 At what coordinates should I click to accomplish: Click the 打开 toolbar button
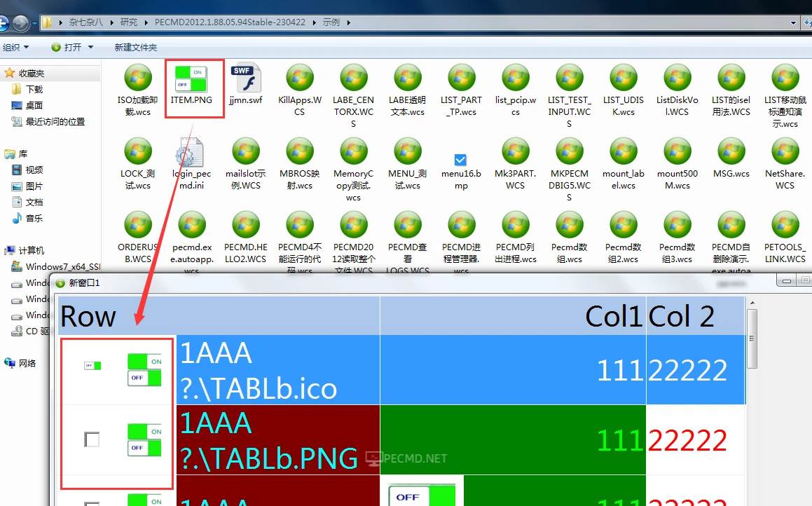pyautogui.click(x=67, y=47)
